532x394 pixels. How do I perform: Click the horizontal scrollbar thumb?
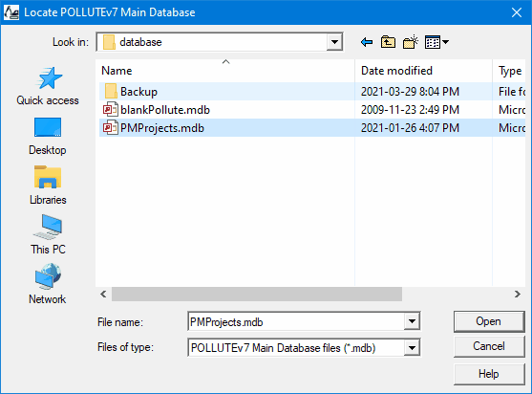(x=257, y=294)
